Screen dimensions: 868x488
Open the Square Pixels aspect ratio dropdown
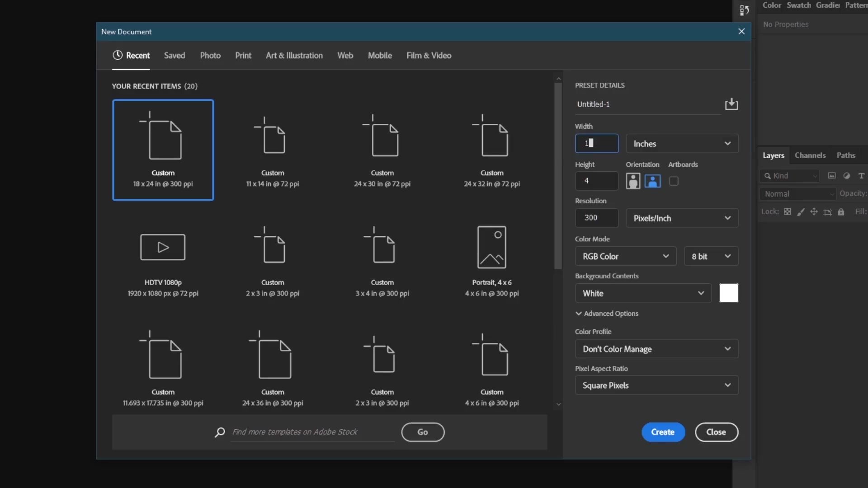click(656, 385)
